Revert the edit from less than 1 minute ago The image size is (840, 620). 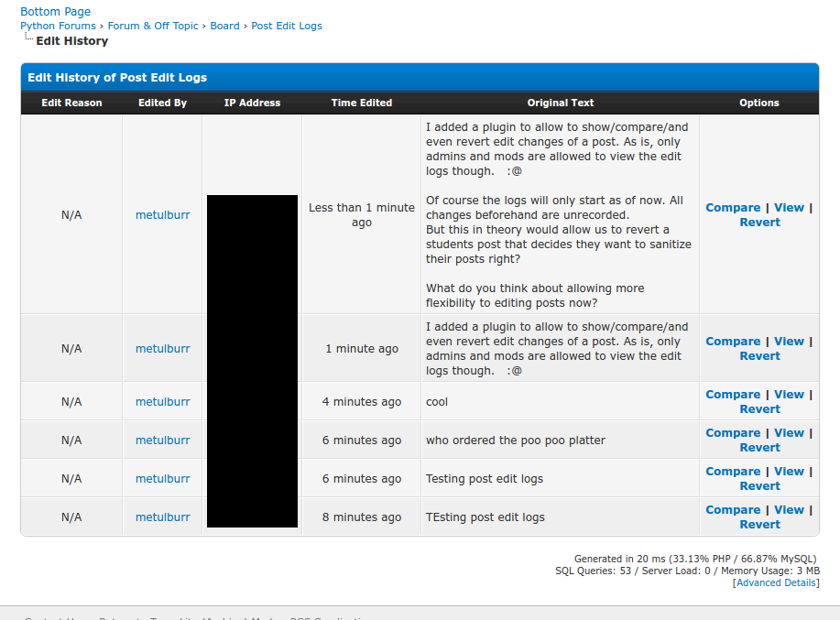(x=759, y=223)
